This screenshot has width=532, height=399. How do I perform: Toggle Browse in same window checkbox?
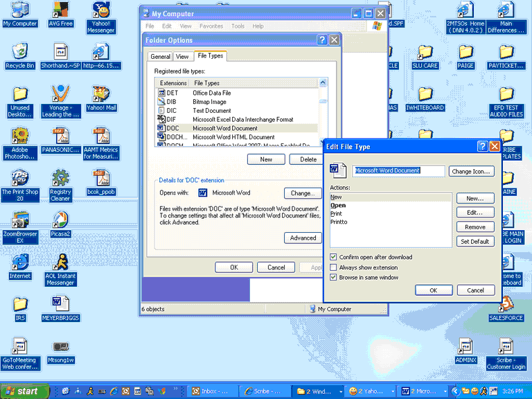coord(333,278)
